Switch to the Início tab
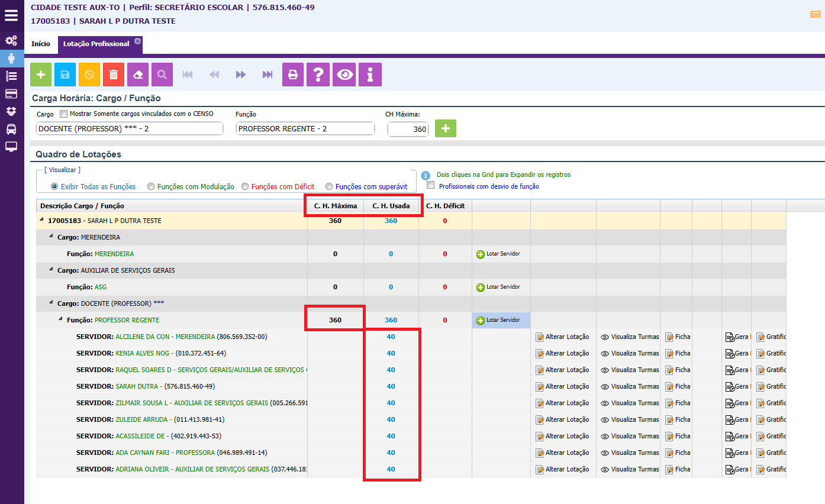The width and height of the screenshot is (825, 504). coord(41,44)
